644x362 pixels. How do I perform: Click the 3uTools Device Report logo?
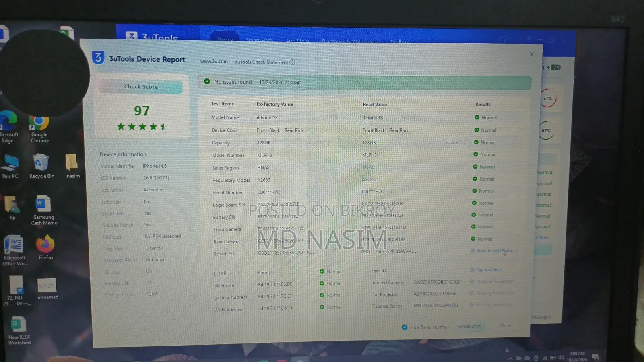[98, 58]
